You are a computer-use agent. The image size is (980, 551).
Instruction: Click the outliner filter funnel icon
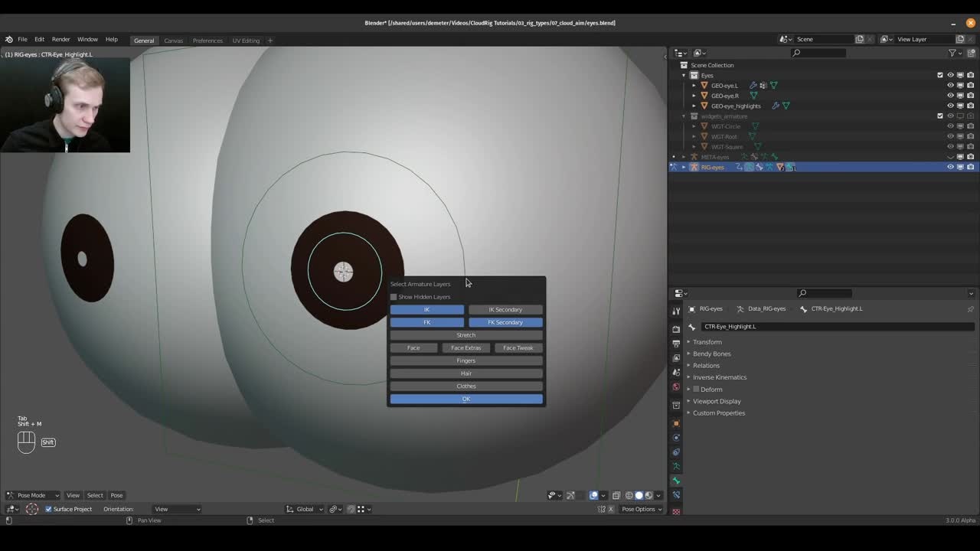coord(952,53)
